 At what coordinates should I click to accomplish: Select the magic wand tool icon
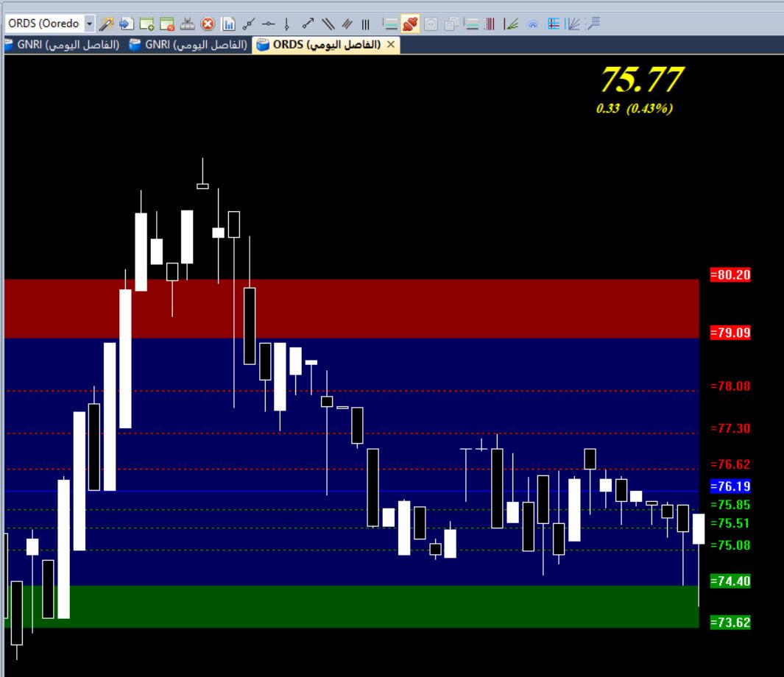(106, 24)
